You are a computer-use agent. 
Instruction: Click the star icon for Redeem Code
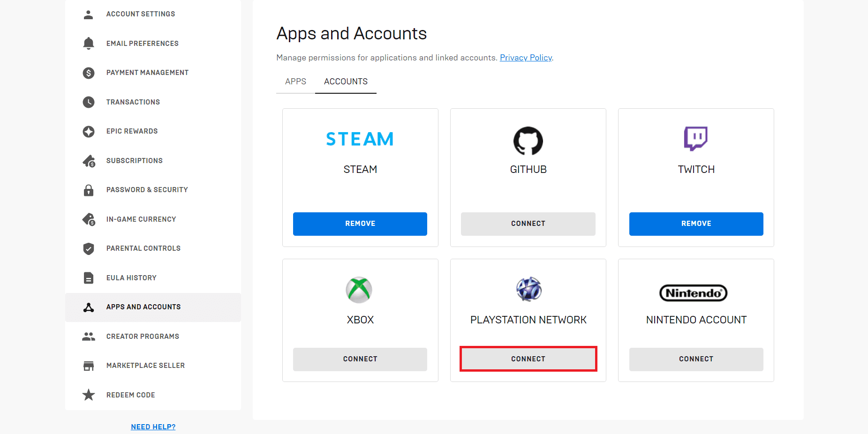click(x=88, y=395)
